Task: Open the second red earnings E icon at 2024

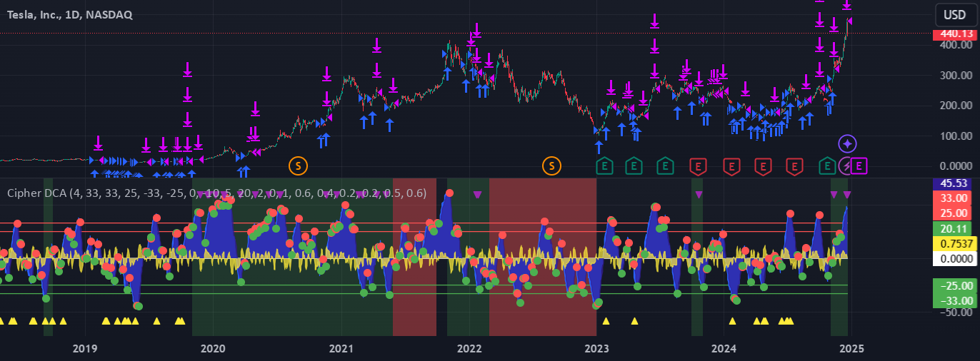Action: click(731, 166)
